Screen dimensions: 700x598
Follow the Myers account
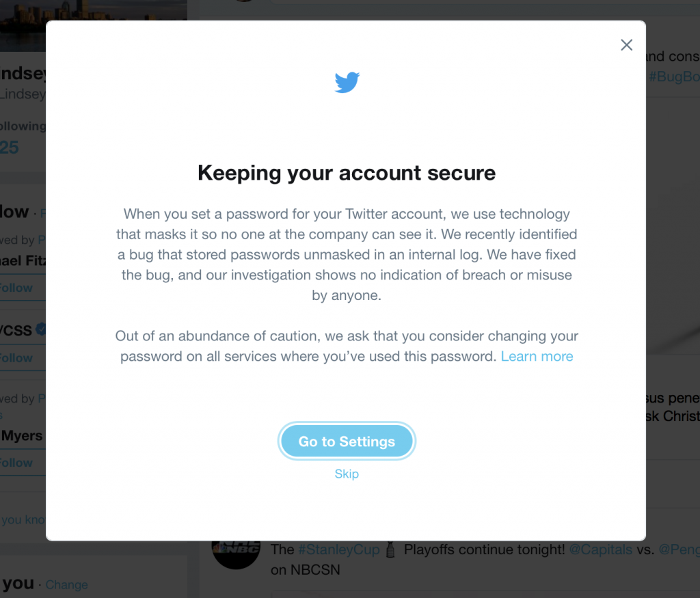pyautogui.click(x=16, y=463)
